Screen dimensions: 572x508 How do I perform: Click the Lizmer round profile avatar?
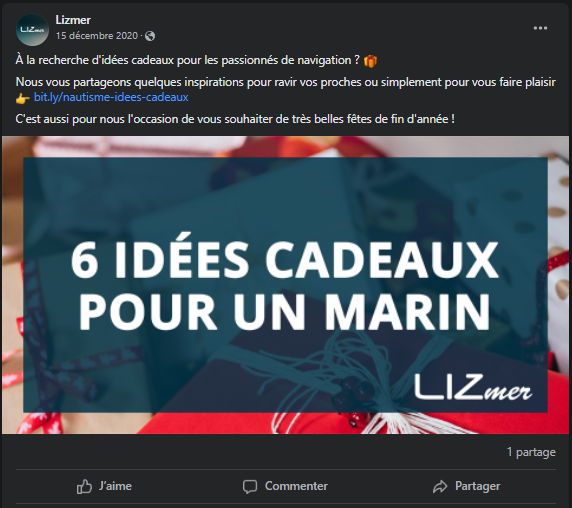point(32,30)
